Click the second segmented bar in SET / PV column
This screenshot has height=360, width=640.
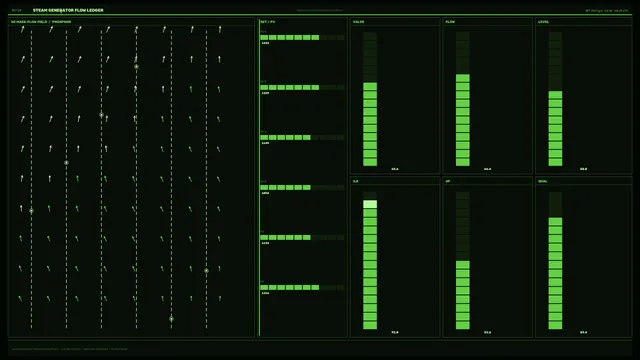302,87
